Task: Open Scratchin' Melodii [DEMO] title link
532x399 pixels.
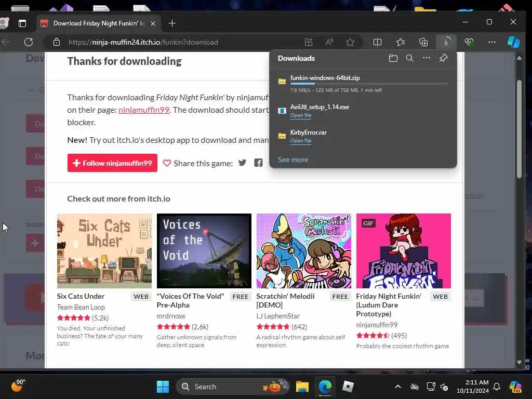Action: tap(286, 301)
